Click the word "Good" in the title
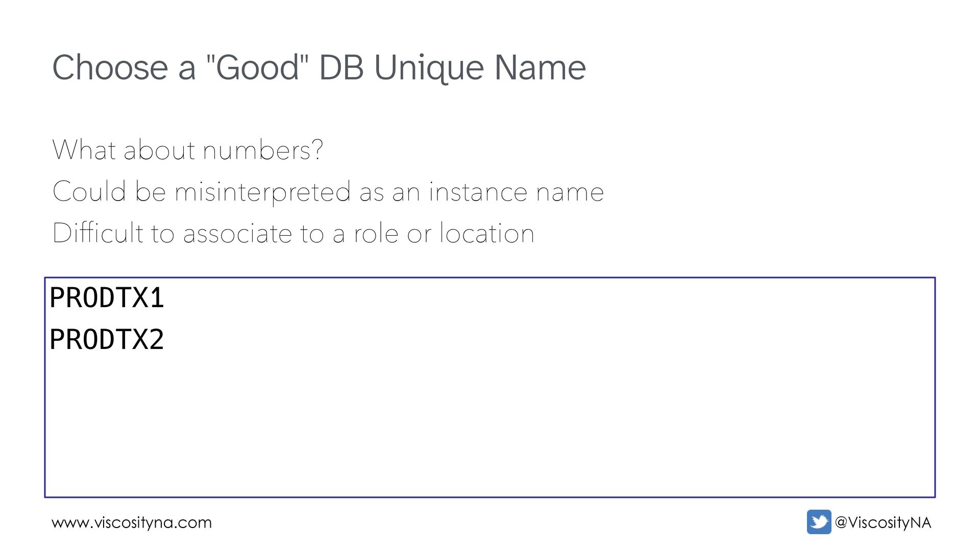Screen dimensions: 980x551 tap(257, 67)
